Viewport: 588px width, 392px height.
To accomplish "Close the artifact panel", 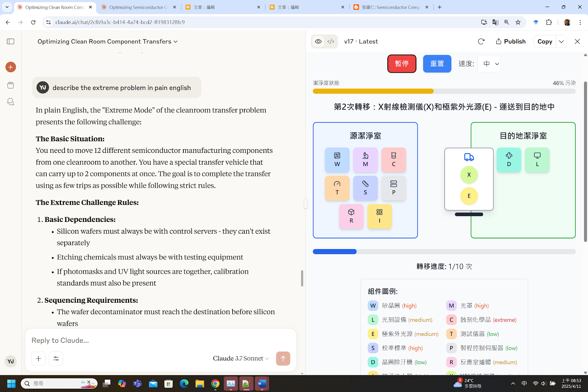I will click(x=577, y=42).
